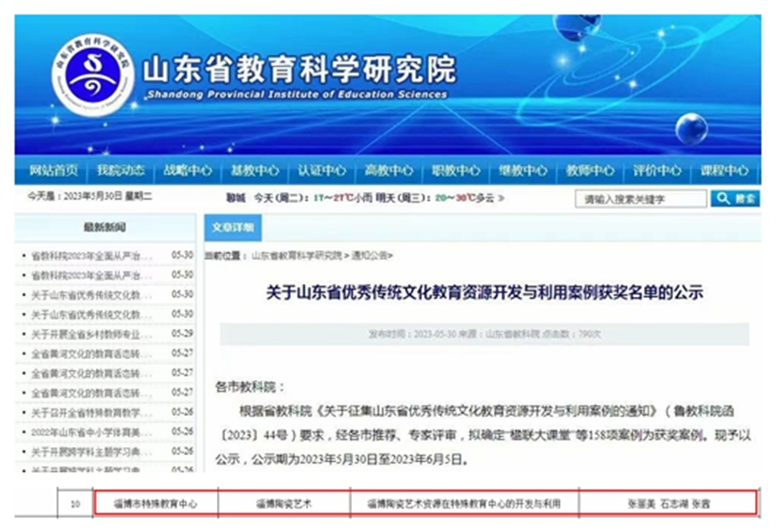The height and width of the screenshot is (532, 776).
Task: Click the 最新新闻 sidebar header
Action: (x=105, y=227)
